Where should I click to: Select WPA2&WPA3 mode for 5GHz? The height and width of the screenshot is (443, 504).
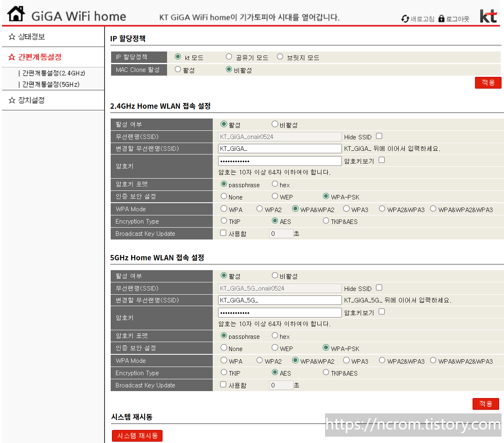(382, 360)
